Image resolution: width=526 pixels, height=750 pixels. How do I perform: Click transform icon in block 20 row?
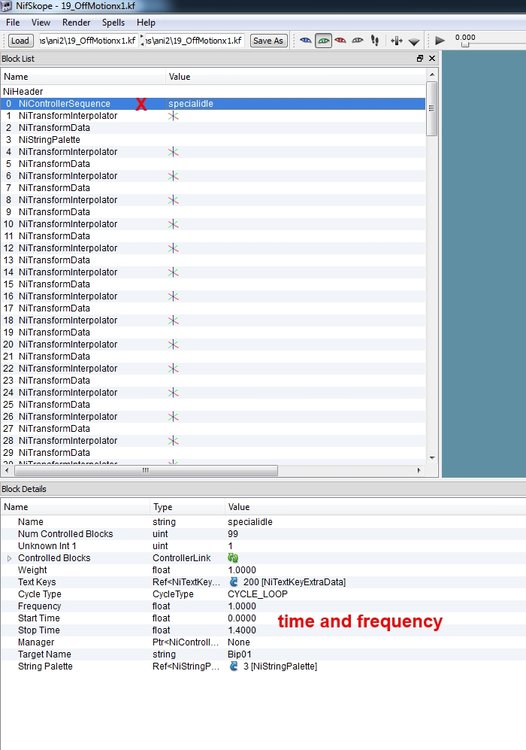[x=173, y=344]
